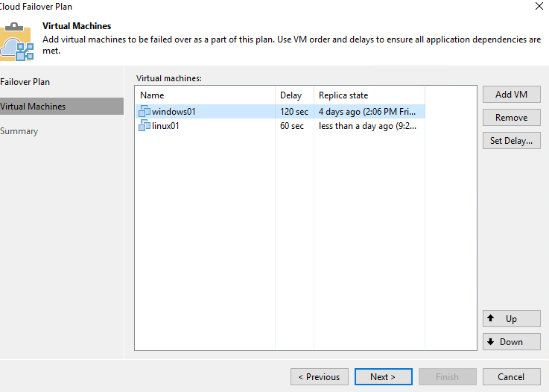This screenshot has width=549, height=392.
Task: Move the selected VM down in order
Action: point(511,342)
